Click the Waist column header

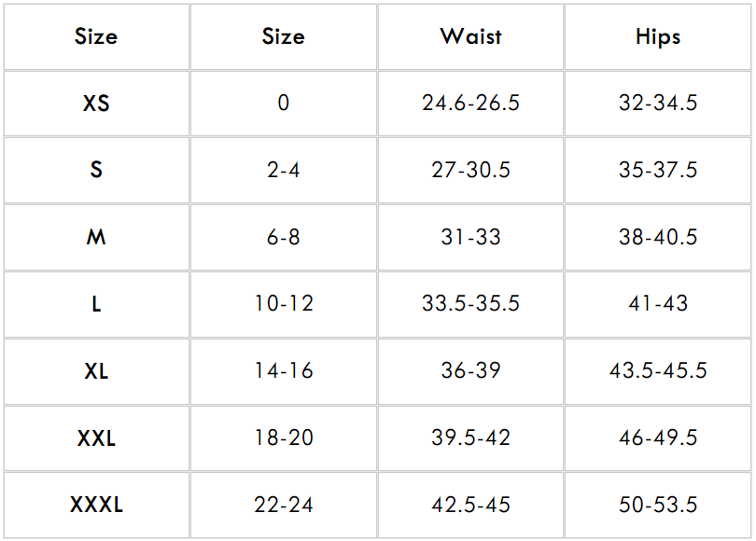click(470, 36)
